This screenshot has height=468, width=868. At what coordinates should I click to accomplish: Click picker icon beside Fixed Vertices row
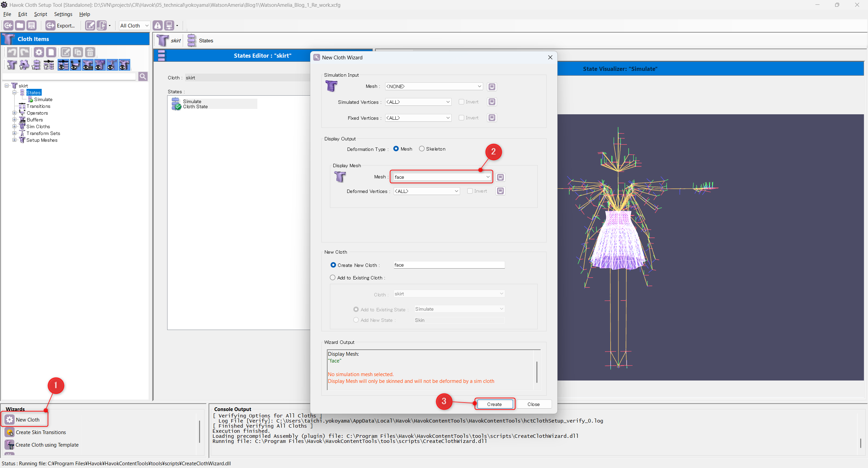[492, 118]
